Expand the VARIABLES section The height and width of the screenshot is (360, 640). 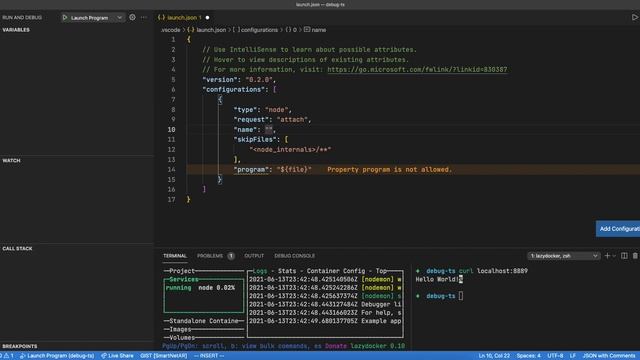[16, 30]
